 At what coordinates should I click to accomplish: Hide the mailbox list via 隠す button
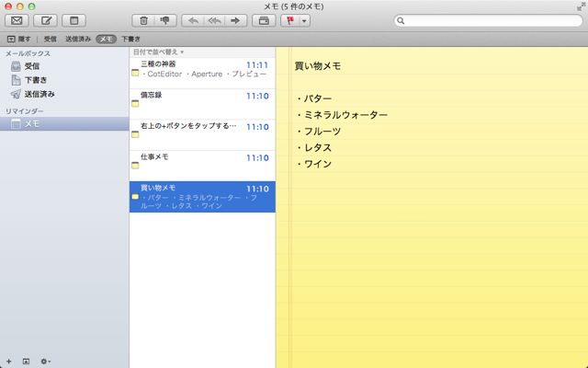click(18, 39)
